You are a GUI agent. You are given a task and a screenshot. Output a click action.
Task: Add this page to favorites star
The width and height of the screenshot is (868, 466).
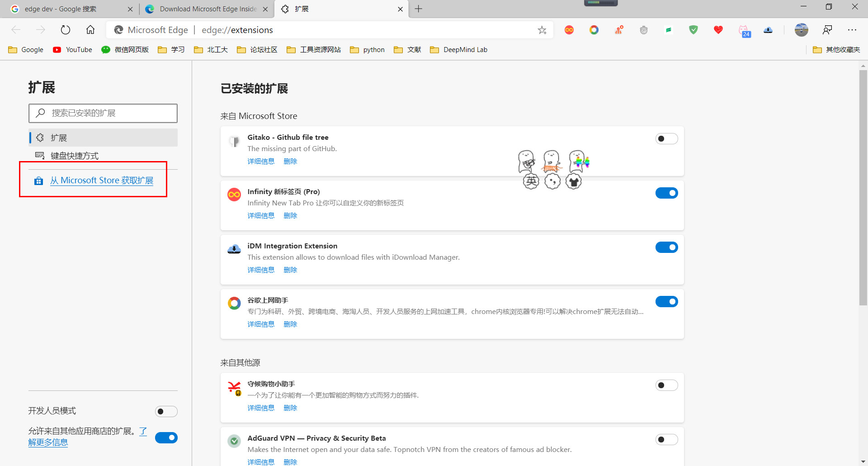click(x=542, y=30)
